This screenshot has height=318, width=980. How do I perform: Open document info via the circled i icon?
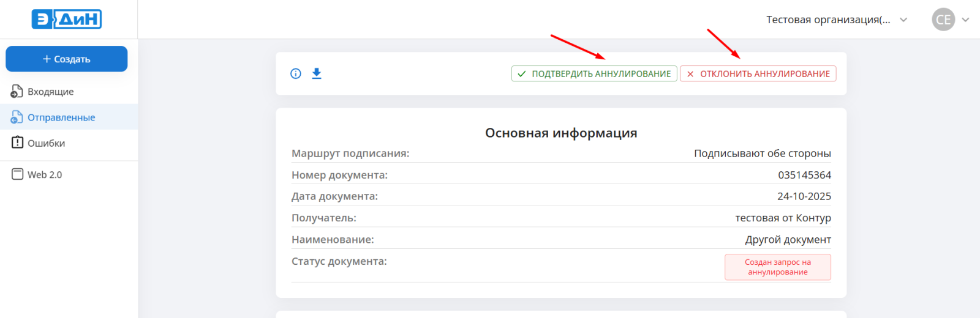tap(296, 74)
